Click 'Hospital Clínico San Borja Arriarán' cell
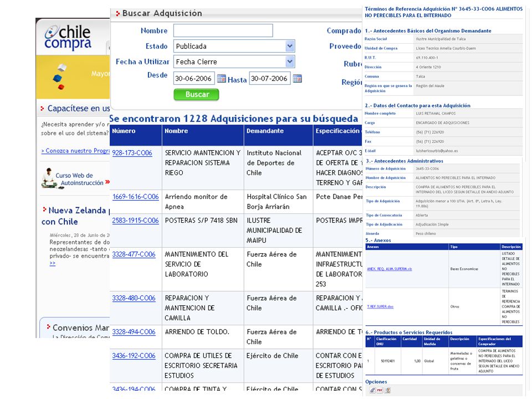This screenshot has width=532, height=399. (277, 202)
